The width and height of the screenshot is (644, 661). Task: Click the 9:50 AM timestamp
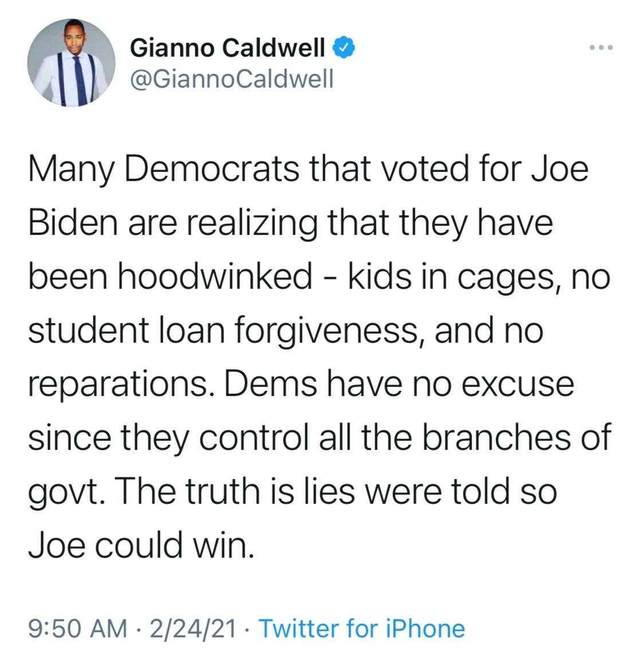pos(77,628)
